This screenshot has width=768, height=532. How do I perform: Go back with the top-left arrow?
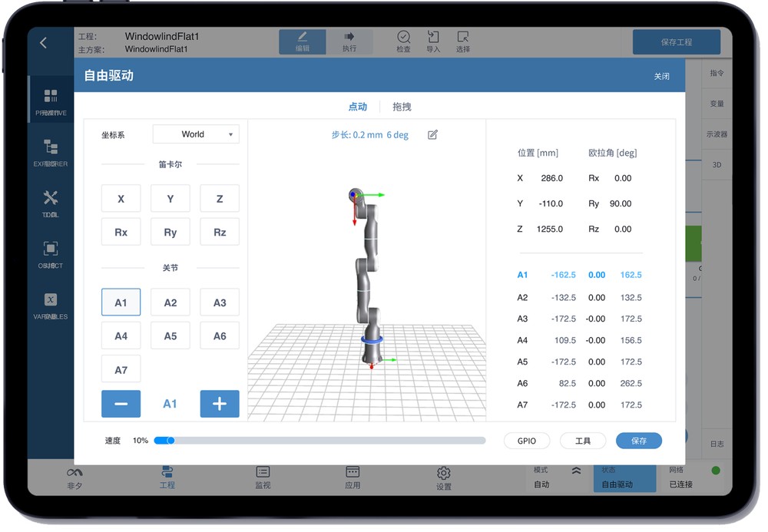(x=44, y=43)
